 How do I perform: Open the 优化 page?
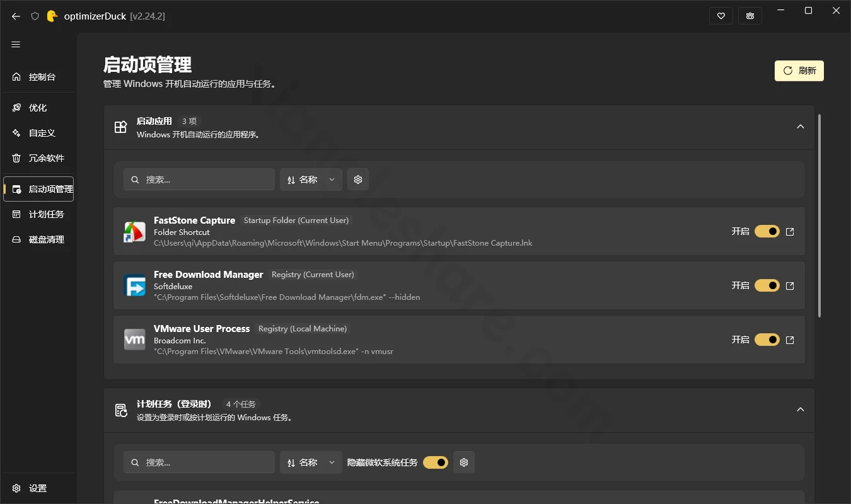[38, 108]
